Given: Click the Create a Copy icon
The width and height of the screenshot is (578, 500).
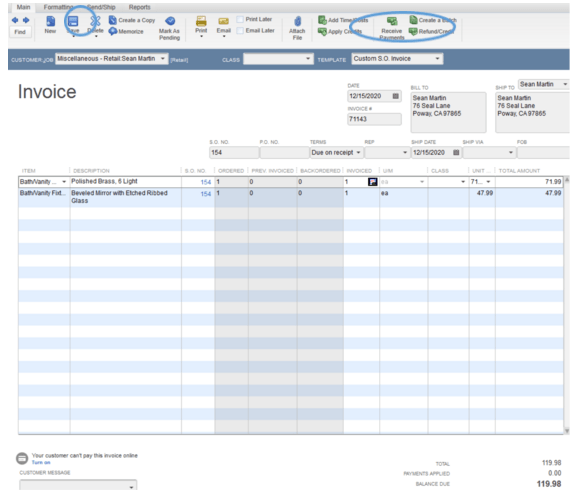Looking at the screenshot, I should [112, 20].
